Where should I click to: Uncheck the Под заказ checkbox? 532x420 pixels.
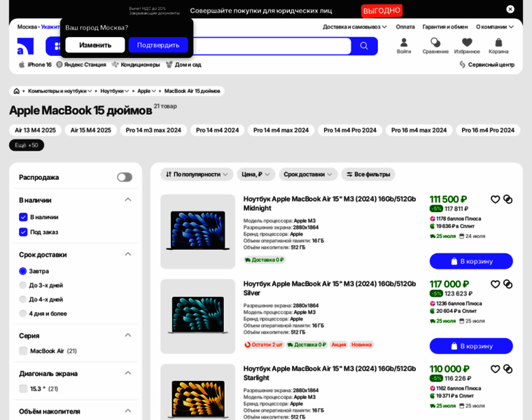click(x=23, y=232)
